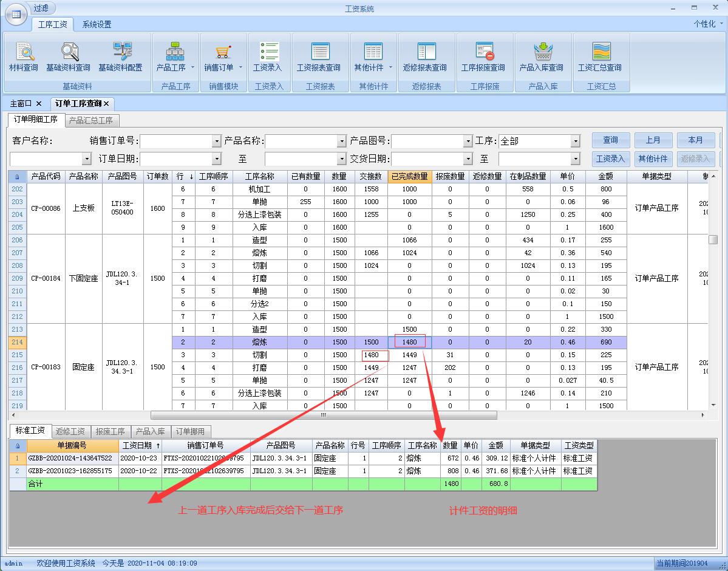Click row header 206

pyautogui.click(x=18, y=240)
